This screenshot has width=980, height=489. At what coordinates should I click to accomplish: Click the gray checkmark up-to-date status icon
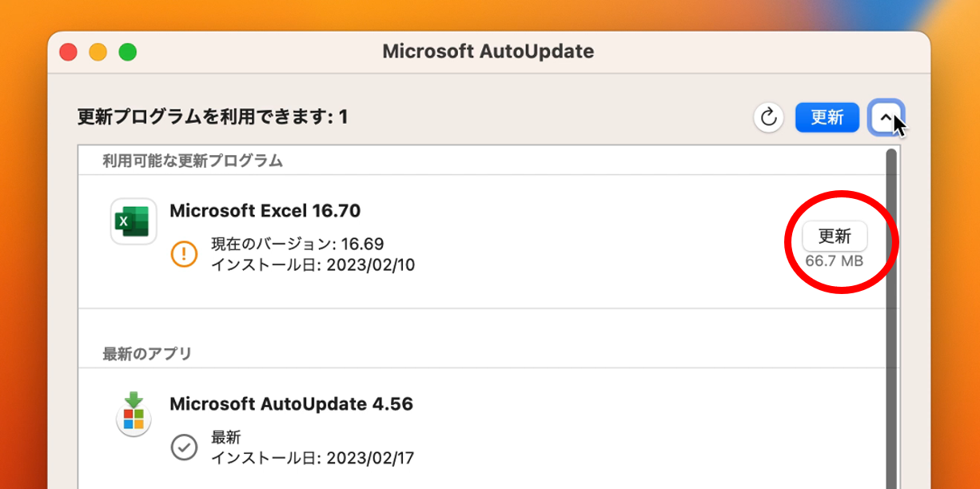185,447
